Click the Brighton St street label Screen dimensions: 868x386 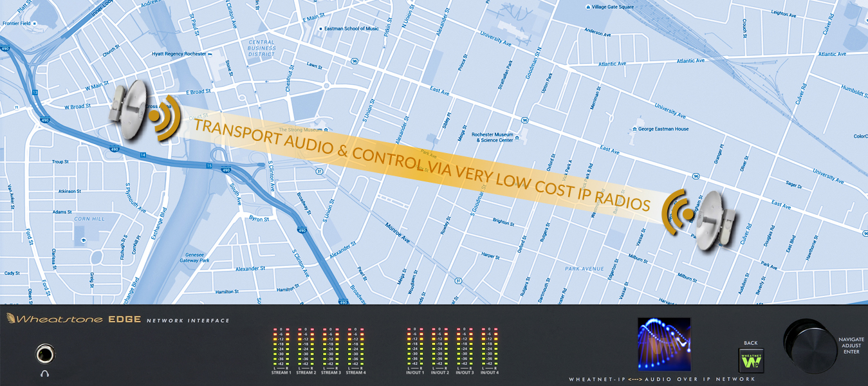[503, 221]
